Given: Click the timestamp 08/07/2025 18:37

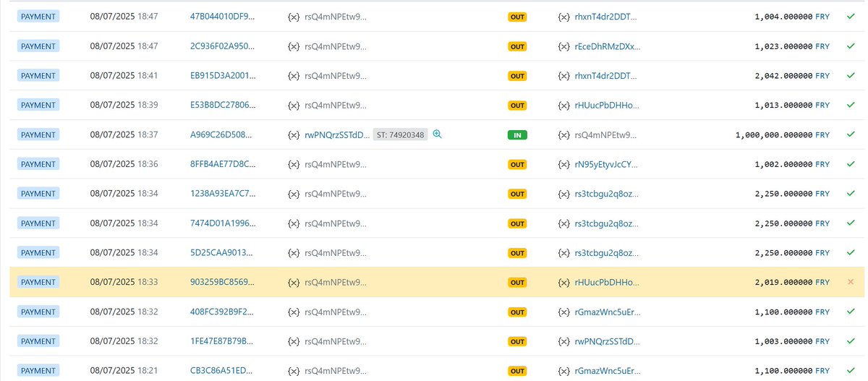Looking at the screenshot, I should (124, 134).
